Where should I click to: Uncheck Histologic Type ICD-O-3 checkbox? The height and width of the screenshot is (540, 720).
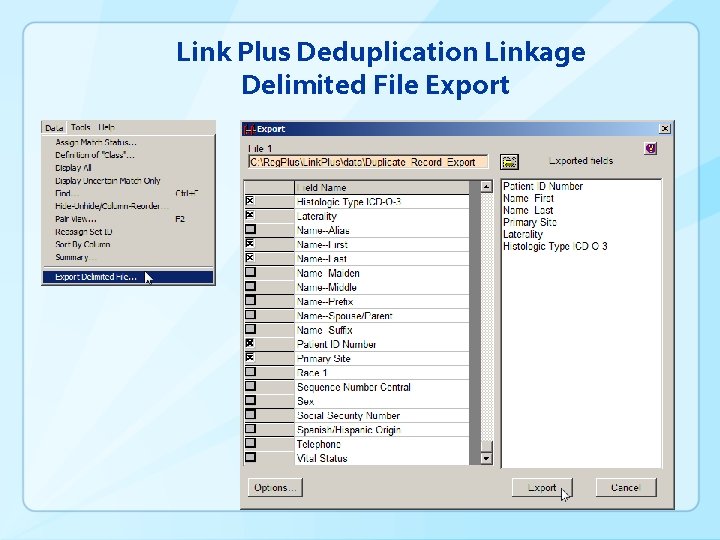click(250, 201)
